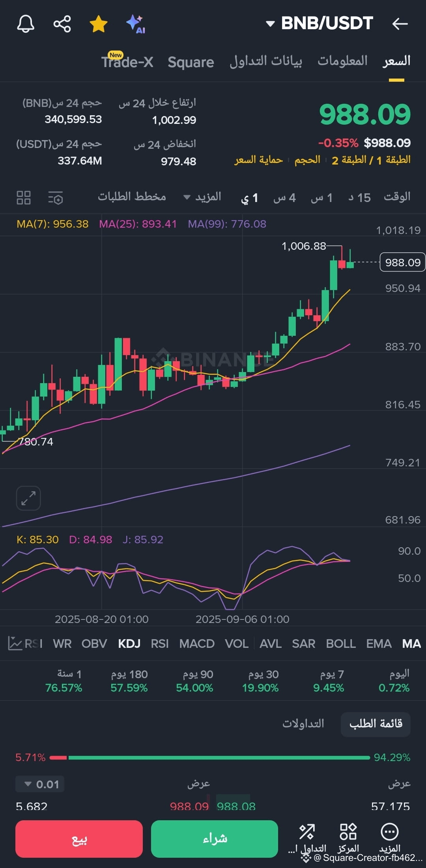Tap the MA(25): 893.41 label
This screenshot has width=426, height=868.
pyautogui.click(x=138, y=224)
